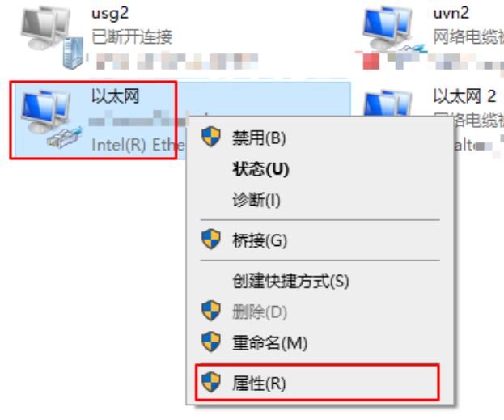
Task: Select the usg2 network adapter icon
Action: click(53, 37)
